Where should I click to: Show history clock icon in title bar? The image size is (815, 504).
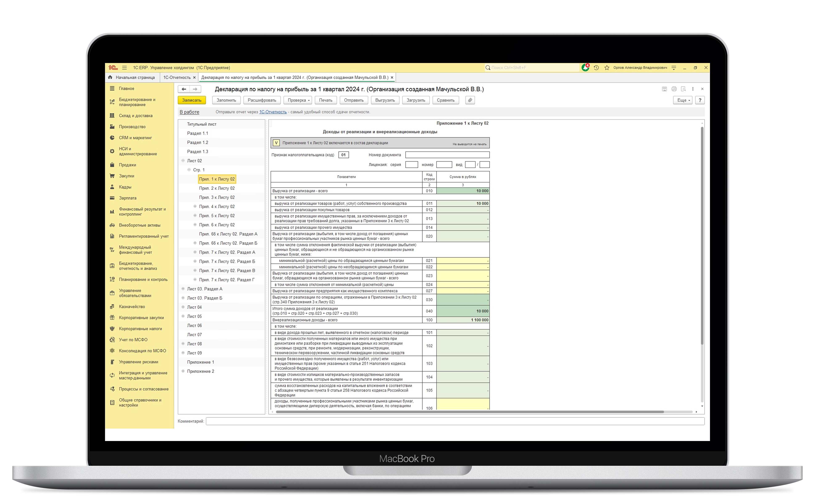(596, 68)
